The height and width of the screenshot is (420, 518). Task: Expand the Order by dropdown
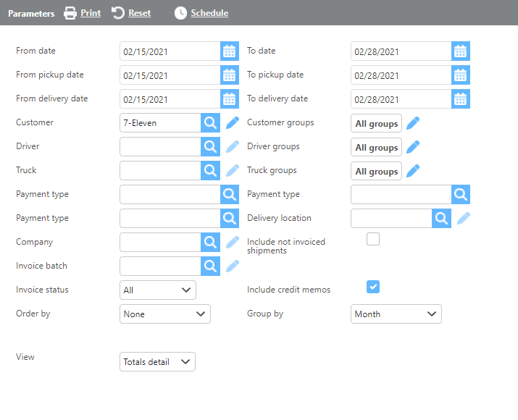164,314
